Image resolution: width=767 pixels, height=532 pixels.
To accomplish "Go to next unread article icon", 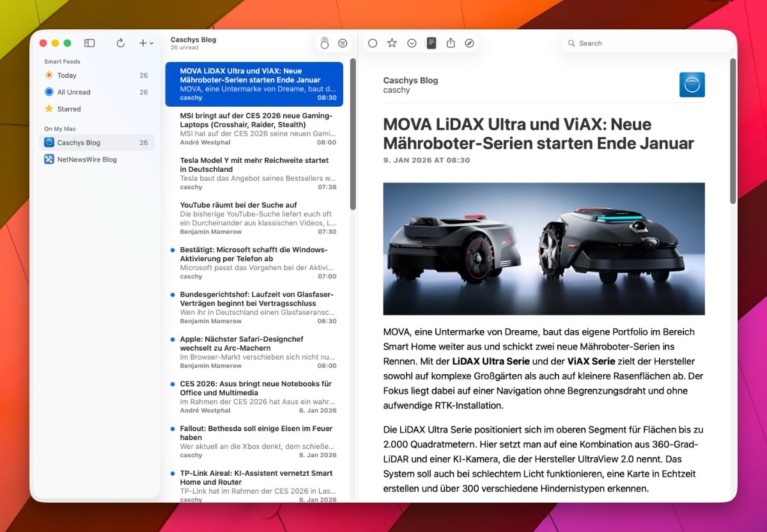I will tap(412, 43).
